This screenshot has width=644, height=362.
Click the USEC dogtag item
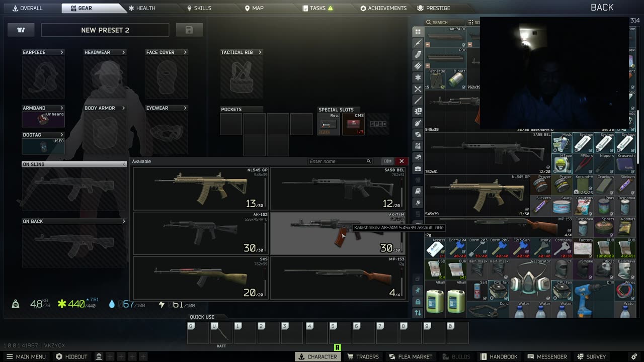(x=43, y=146)
